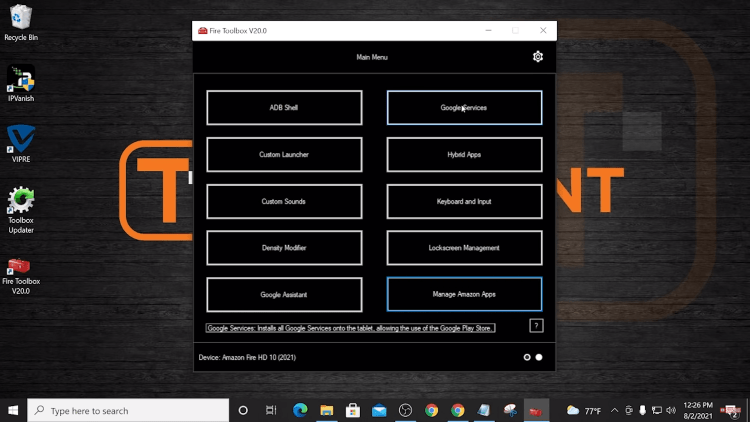Click the microphone tray icon
The height and width of the screenshot is (422, 750).
[642, 411]
